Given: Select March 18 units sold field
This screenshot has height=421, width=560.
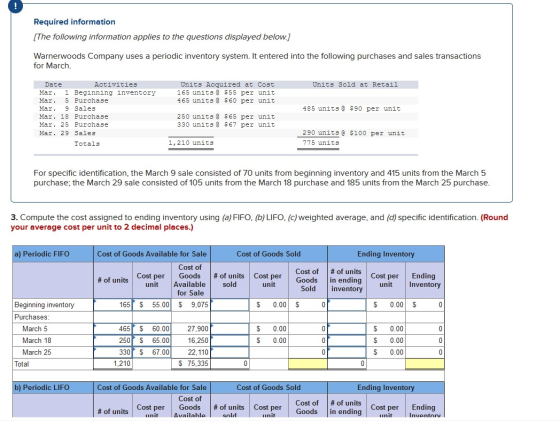Looking at the screenshot, I should pyautogui.click(x=230, y=340).
